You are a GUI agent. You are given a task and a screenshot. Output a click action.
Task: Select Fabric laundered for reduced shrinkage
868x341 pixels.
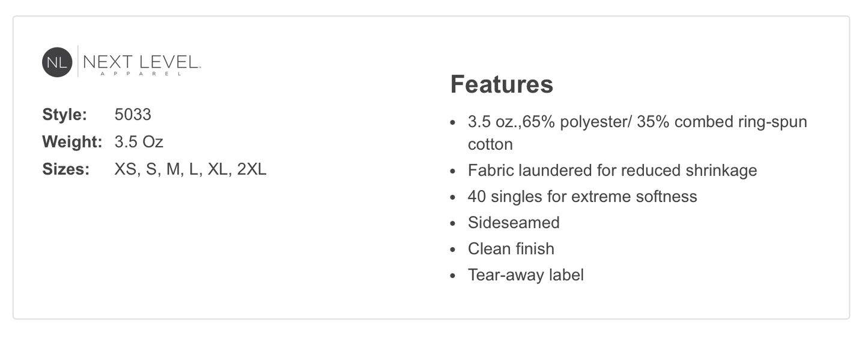[x=612, y=170]
